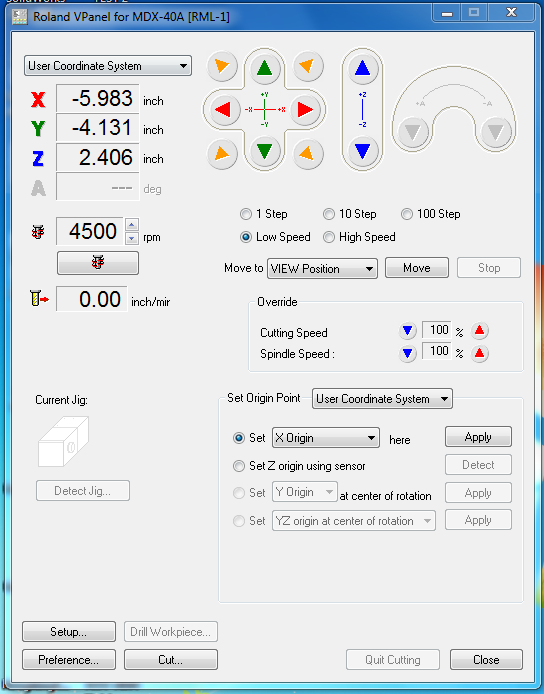Viewport: 544px width, 694px height.
Task: Open the X Origin dropdown
Action: pyautogui.click(x=326, y=438)
